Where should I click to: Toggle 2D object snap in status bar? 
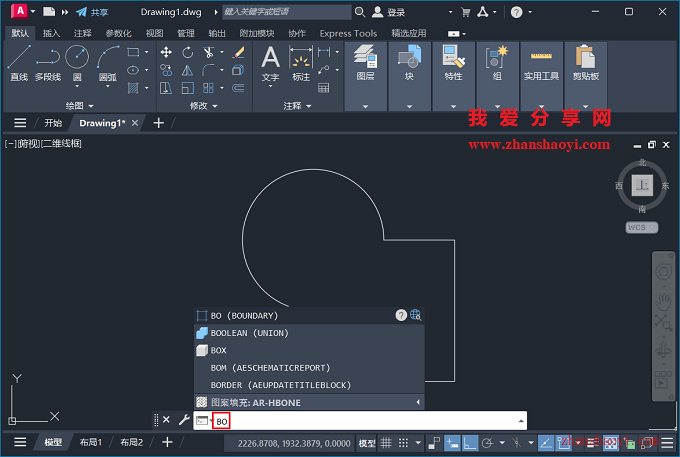(564, 443)
